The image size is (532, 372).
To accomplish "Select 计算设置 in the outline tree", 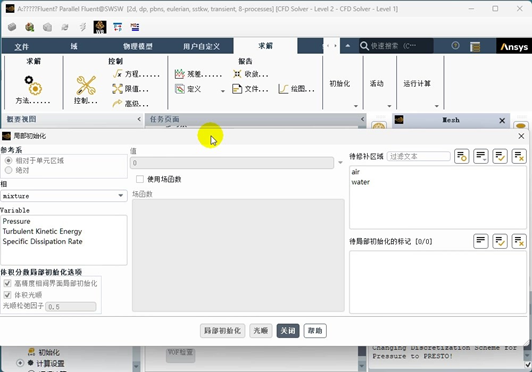I will (x=50, y=363).
